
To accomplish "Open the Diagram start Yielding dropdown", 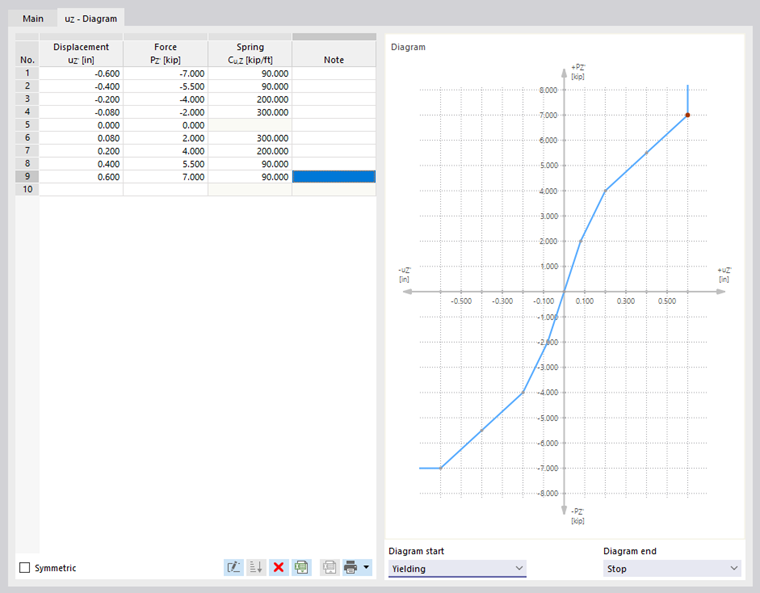I will coord(457,568).
